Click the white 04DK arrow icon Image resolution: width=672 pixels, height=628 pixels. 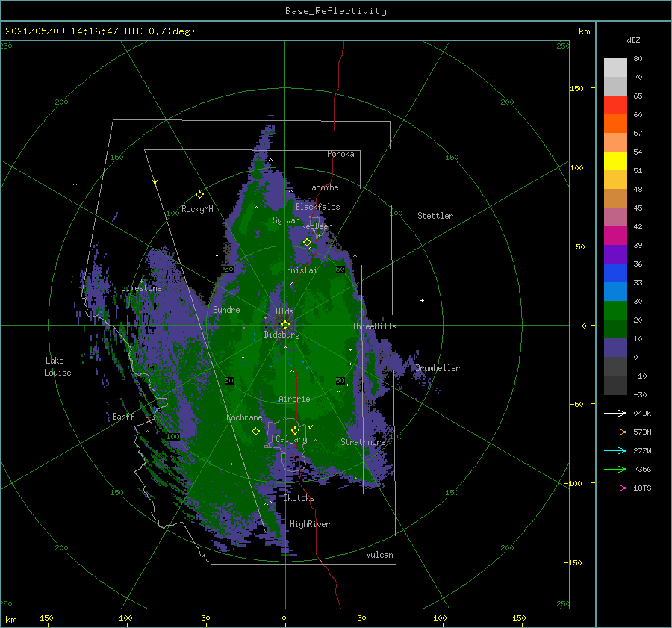(x=615, y=413)
